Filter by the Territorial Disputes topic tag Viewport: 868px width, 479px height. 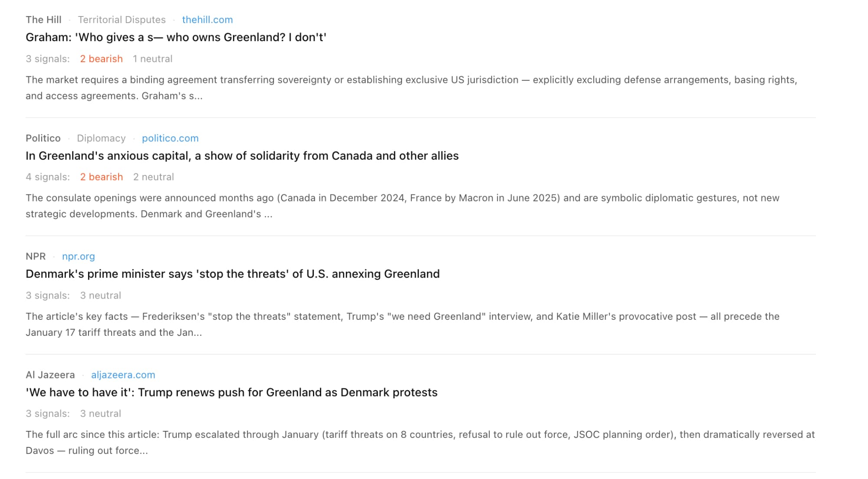[122, 20]
